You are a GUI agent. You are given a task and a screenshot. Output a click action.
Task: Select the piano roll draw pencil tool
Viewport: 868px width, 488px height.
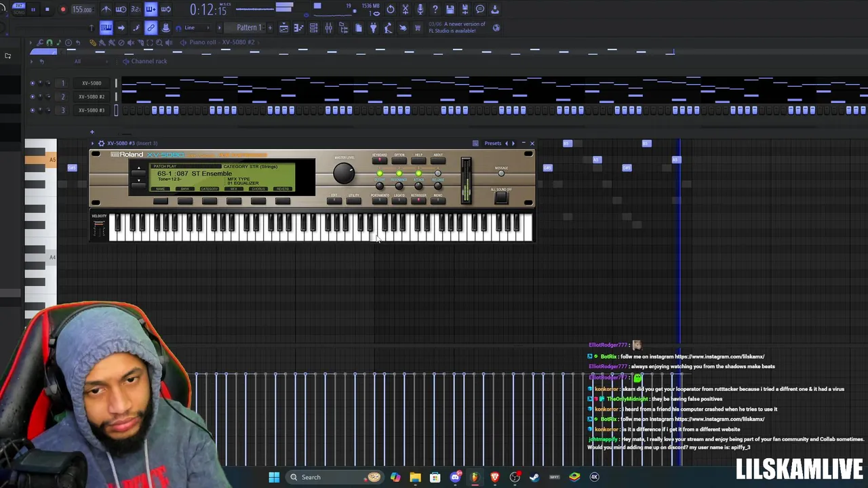93,43
